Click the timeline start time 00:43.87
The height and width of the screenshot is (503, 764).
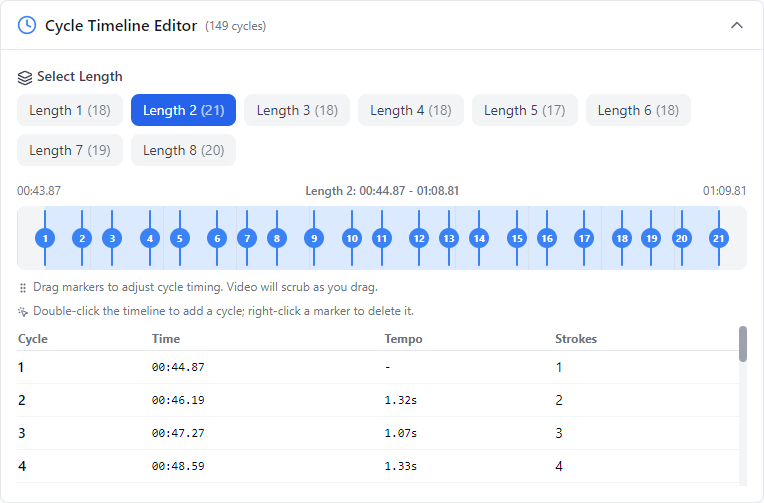click(x=39, y=191)
